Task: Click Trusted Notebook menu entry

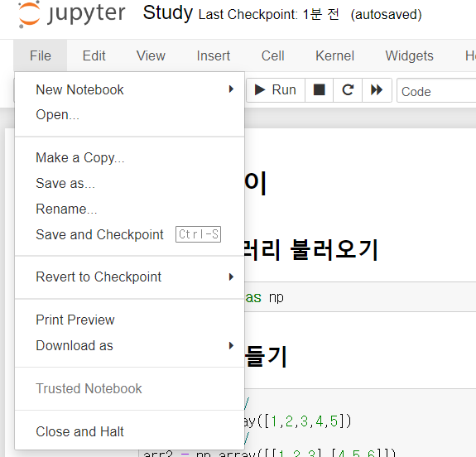Action: (130, 388)
